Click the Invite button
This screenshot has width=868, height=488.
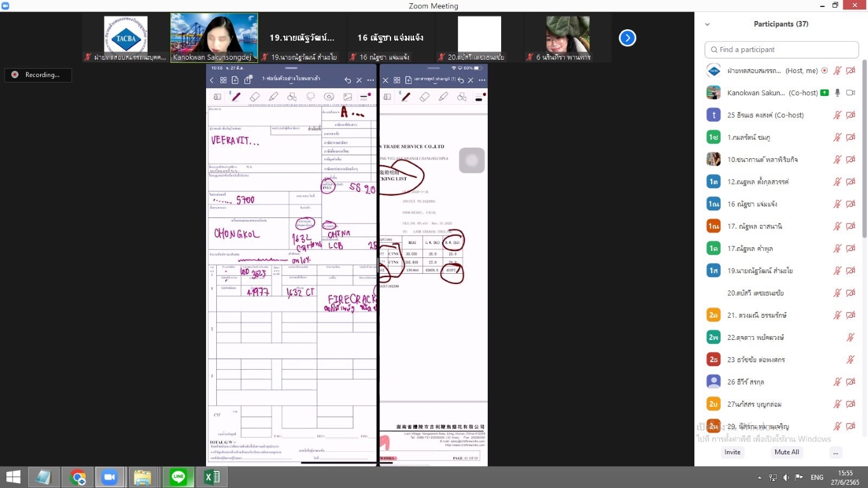733,452
